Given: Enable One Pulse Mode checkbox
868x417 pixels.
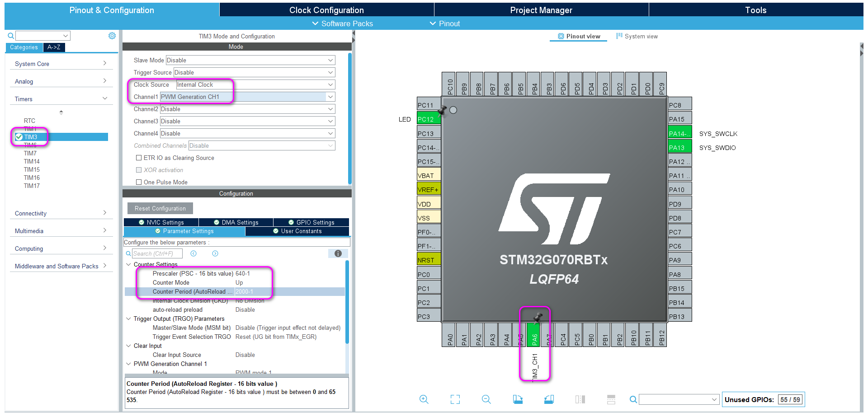Looking at the screenshot, I should coord(139,182).
